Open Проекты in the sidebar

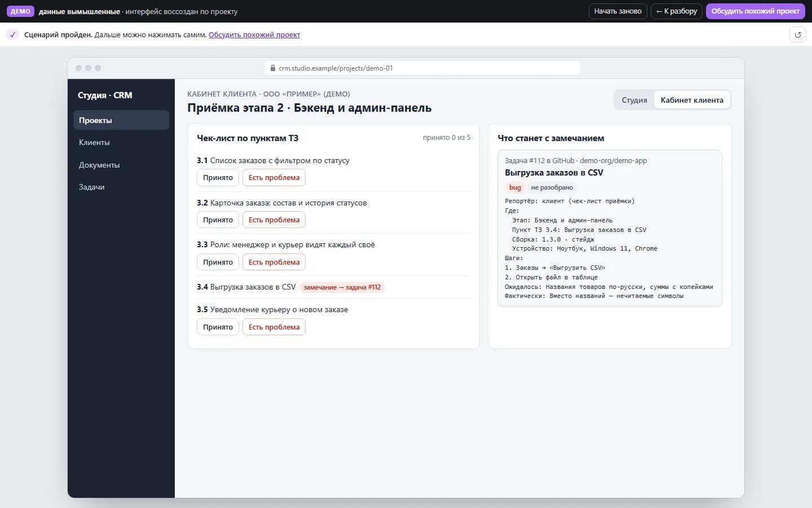click(x=121, y=120)
